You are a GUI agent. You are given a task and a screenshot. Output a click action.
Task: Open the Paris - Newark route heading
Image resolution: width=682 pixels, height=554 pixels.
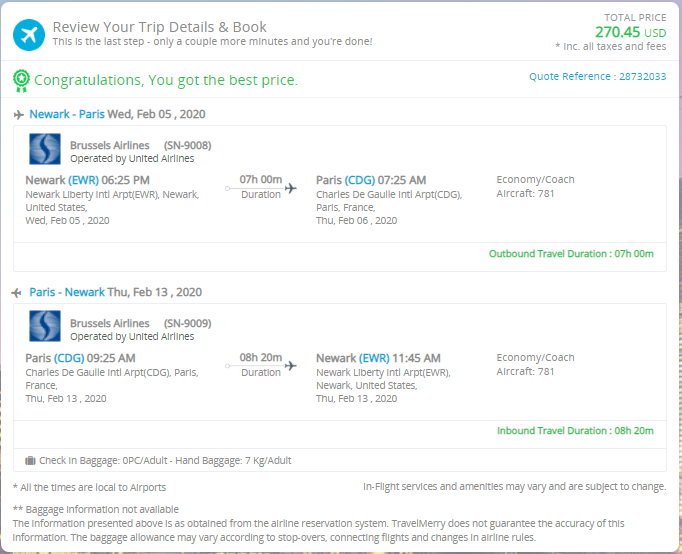pyautogui.click(x=67, y=292)
